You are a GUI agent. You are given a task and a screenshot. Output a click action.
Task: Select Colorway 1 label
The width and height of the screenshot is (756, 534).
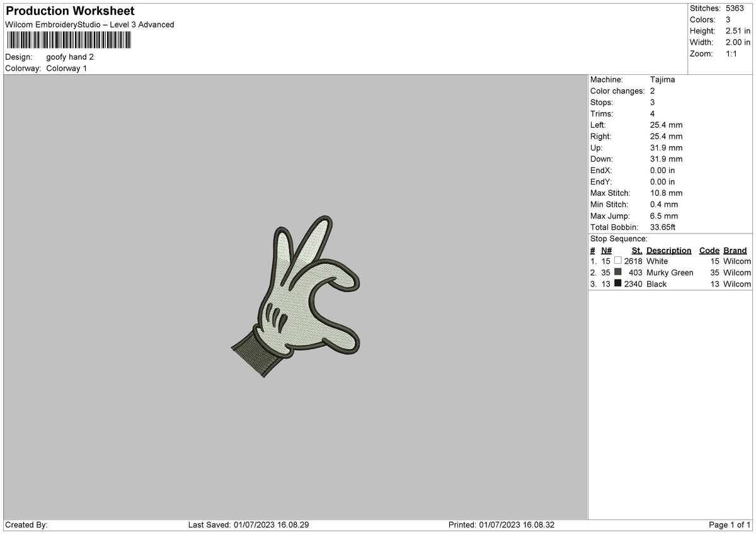pyautogui.click(x=66, y=69)
